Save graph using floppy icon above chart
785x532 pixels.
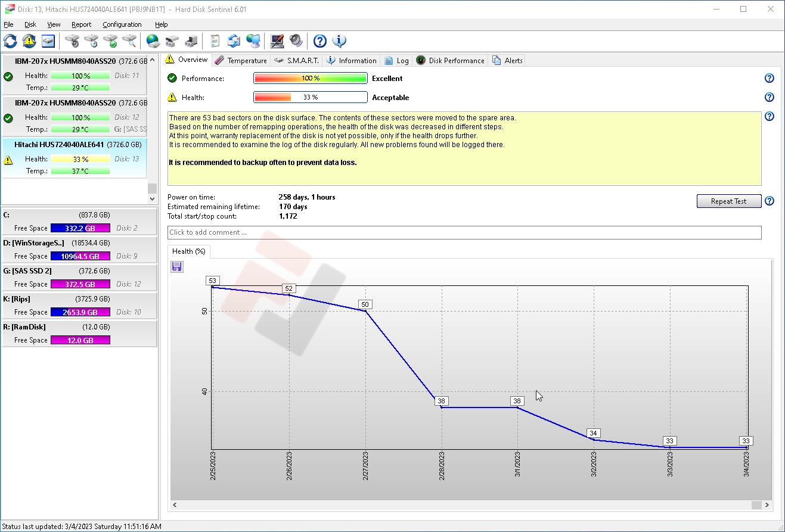(x=177, y=267)
